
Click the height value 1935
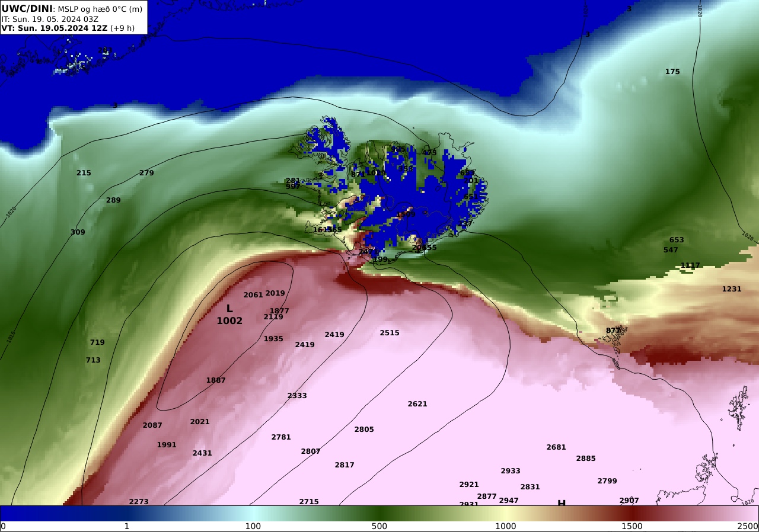pyautogui.click(x=273, y=339)
